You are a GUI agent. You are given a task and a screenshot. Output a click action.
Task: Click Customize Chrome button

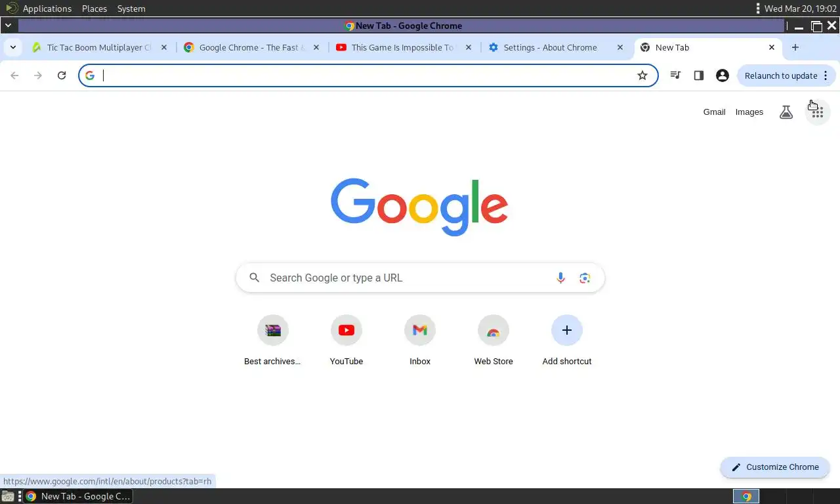click(x=775, y=467)
